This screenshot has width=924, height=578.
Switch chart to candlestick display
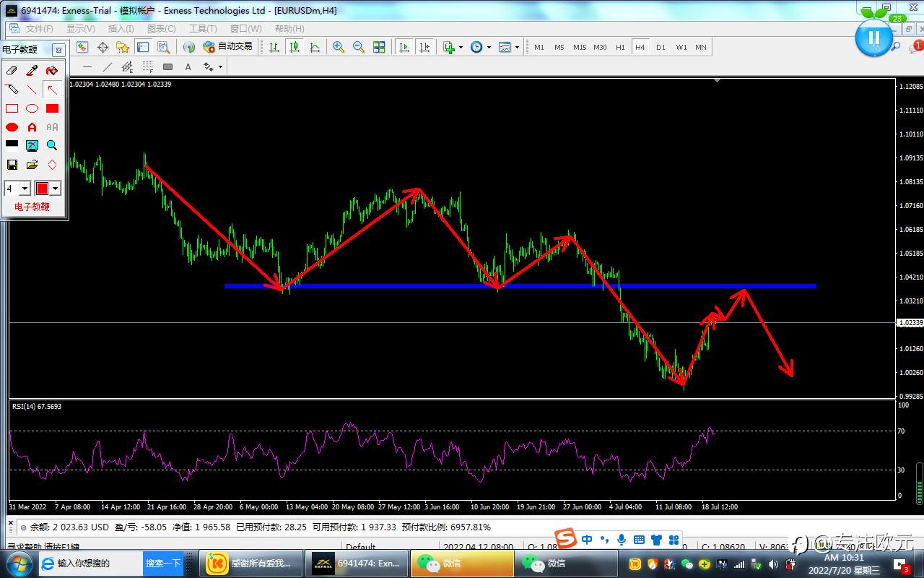click(x=295, y=47)
